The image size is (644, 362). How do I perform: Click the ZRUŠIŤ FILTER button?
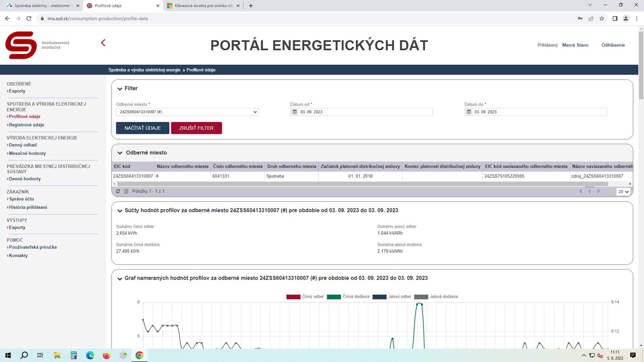point(196,128)
